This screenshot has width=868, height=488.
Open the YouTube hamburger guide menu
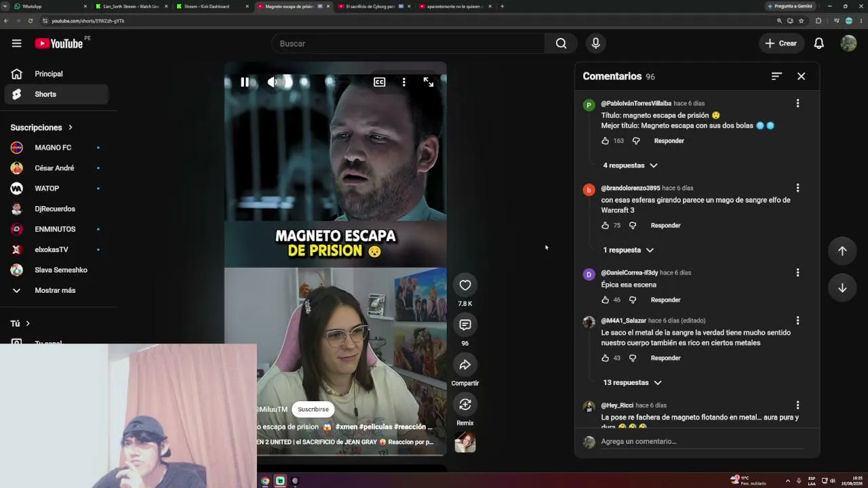[16, 43]
